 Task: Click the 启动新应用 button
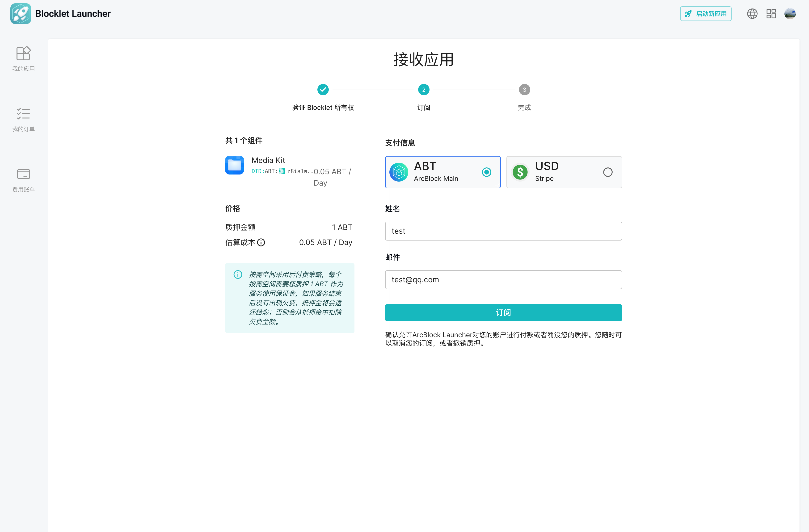pyautogui.click(x=706, y=14)
